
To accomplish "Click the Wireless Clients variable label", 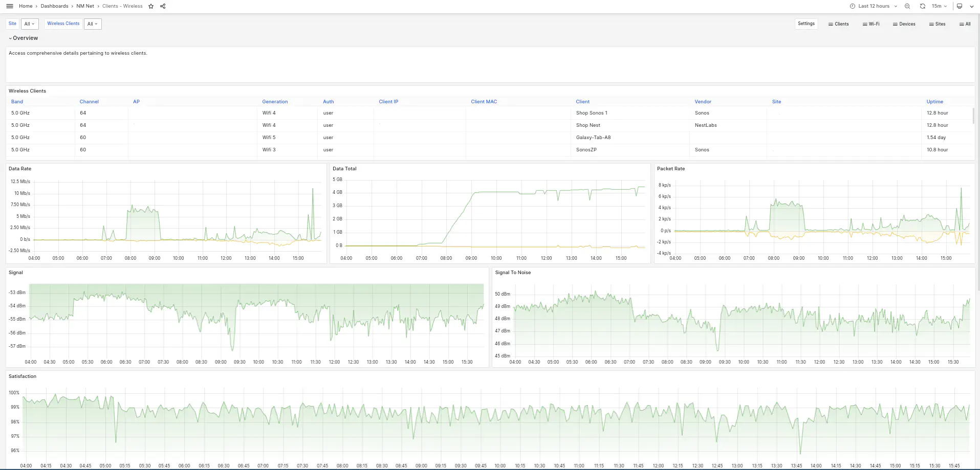I will coord(63,24).
